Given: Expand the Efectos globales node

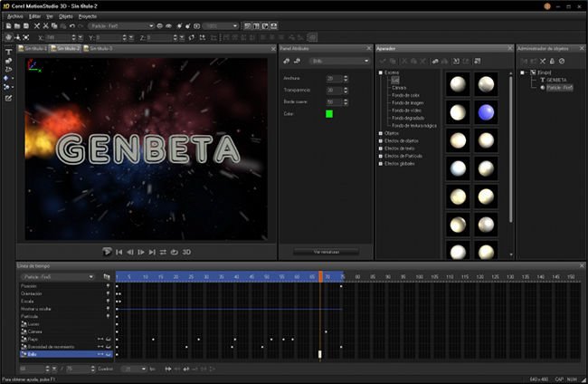Looking at the screenshot, I should (x=381, y=164).
